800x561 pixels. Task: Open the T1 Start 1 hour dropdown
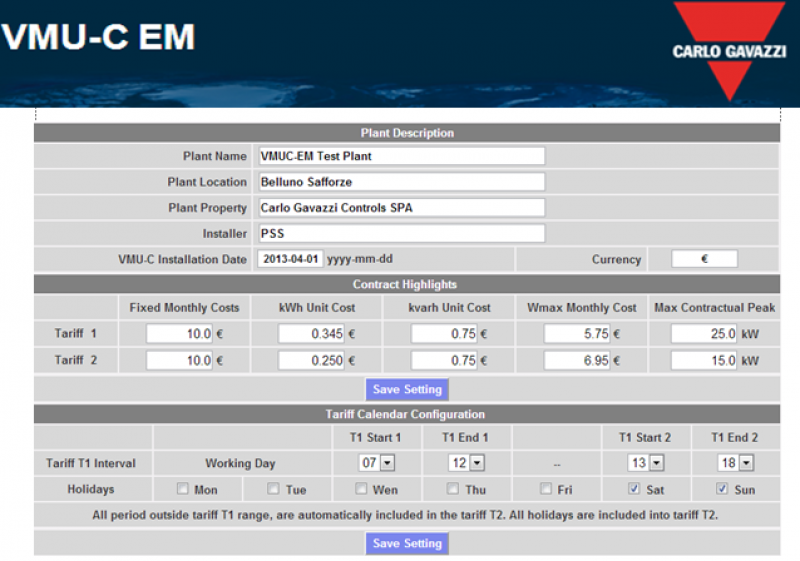(377, 463)
